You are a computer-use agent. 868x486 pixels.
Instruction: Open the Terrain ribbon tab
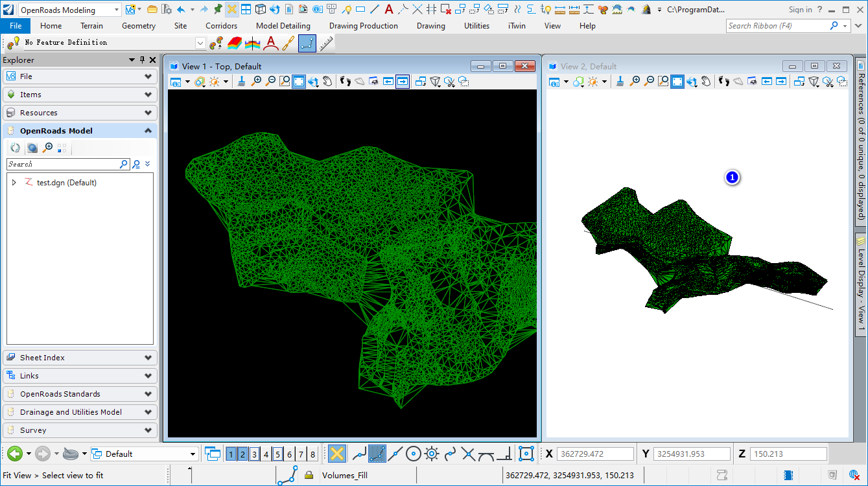pos(92,26)
